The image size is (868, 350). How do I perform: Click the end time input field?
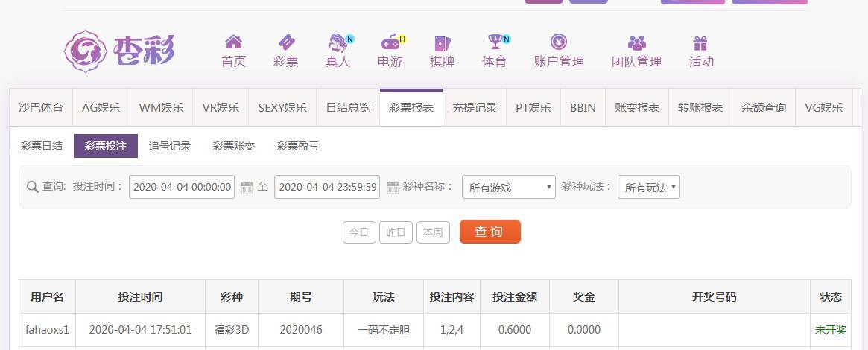[x=327, y=187]
